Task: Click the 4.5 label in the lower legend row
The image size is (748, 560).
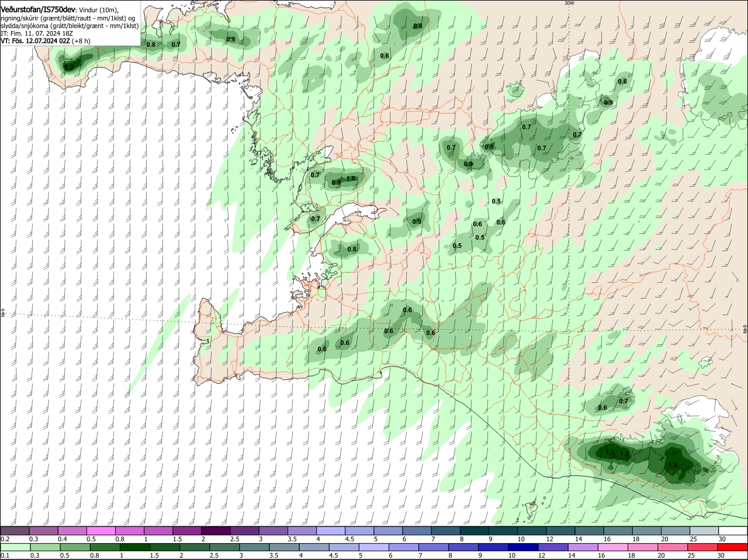Action: [333, 555]
